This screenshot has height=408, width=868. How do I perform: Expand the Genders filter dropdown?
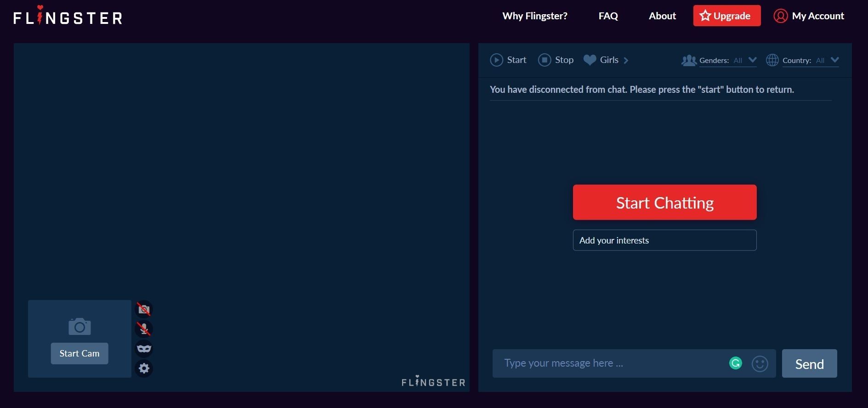coord(752,60)
